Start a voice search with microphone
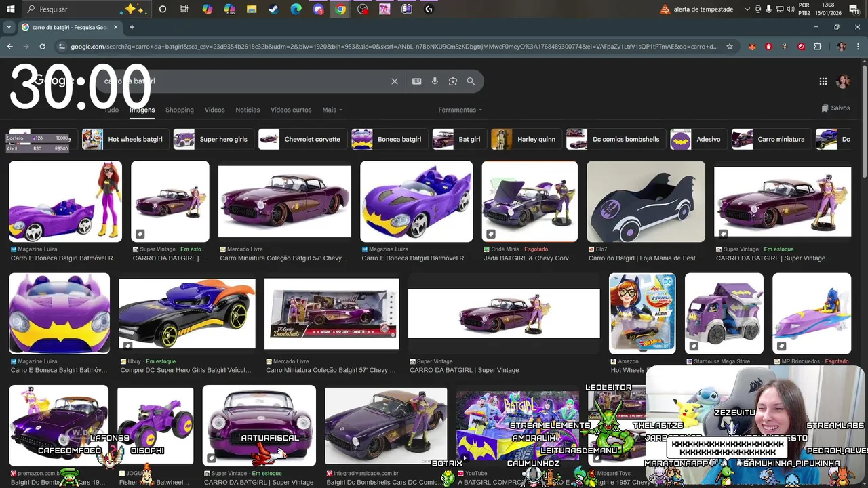The height and width of the screenshot is (488, 868). 435,81
